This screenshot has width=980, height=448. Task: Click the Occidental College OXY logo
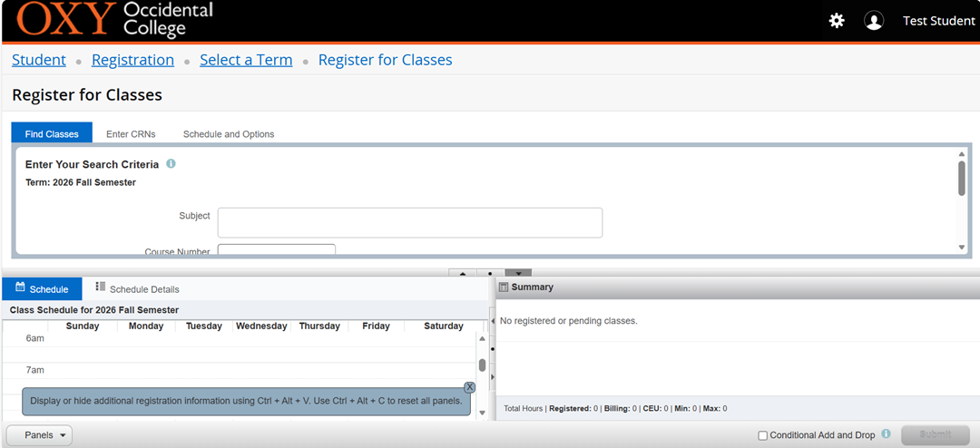tap(115, 20)
